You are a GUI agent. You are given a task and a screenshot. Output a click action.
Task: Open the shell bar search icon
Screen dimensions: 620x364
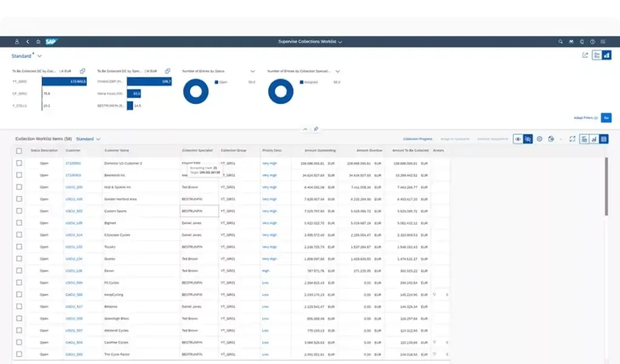560,42
